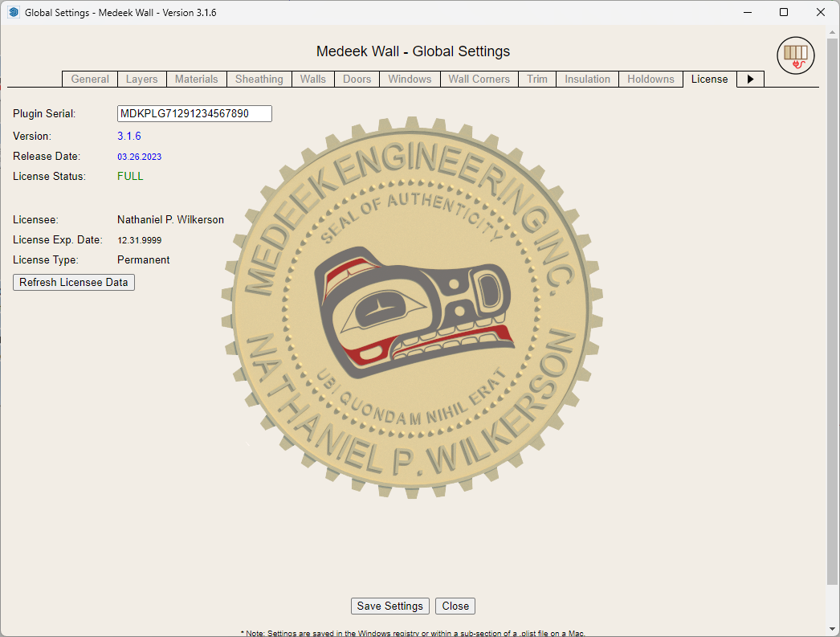Screen dimensions: 840x637
Task: Click the vertical scrollbar down arrow
Action: click(832, 629)
